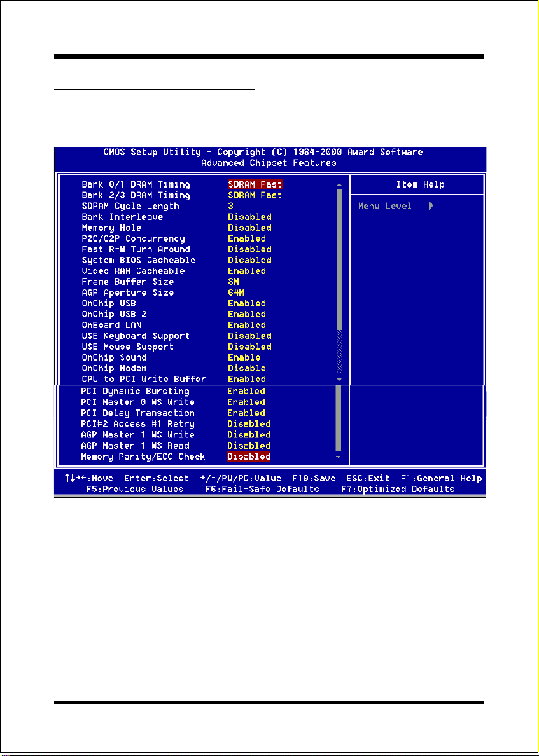The width and height of the screenshot is (539, 756).
Task: Click the lower list's scrollbar thumb
Action: tap(339, 418)
